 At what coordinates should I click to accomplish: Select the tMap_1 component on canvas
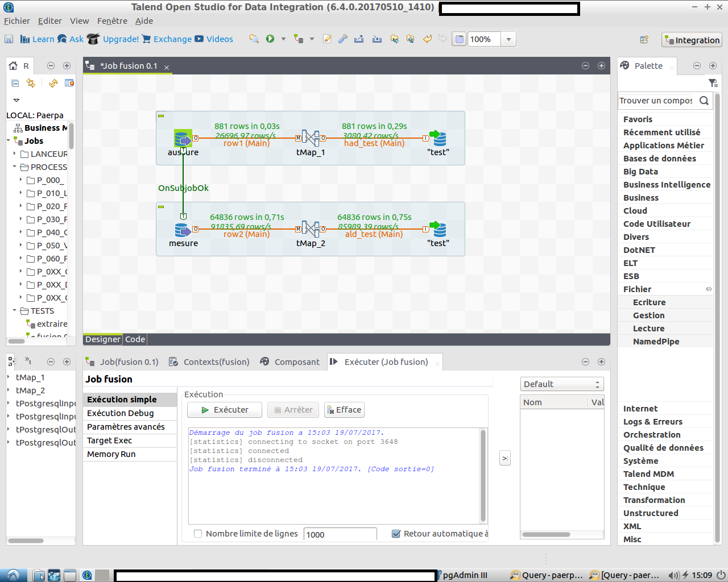(311, 138)
